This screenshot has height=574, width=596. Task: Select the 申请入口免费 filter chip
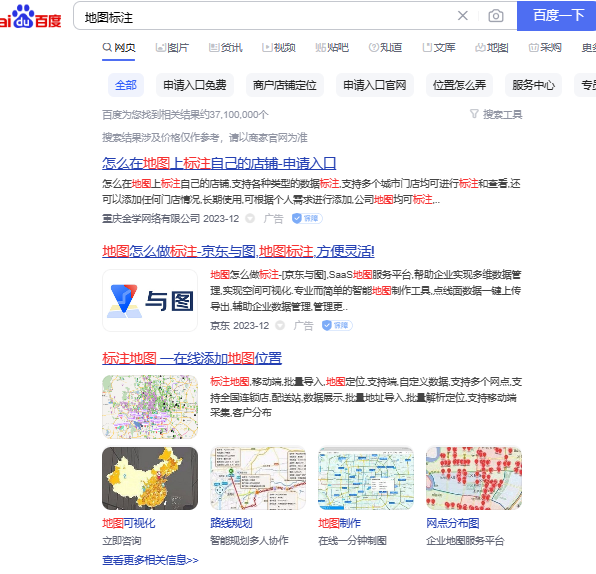195,85
